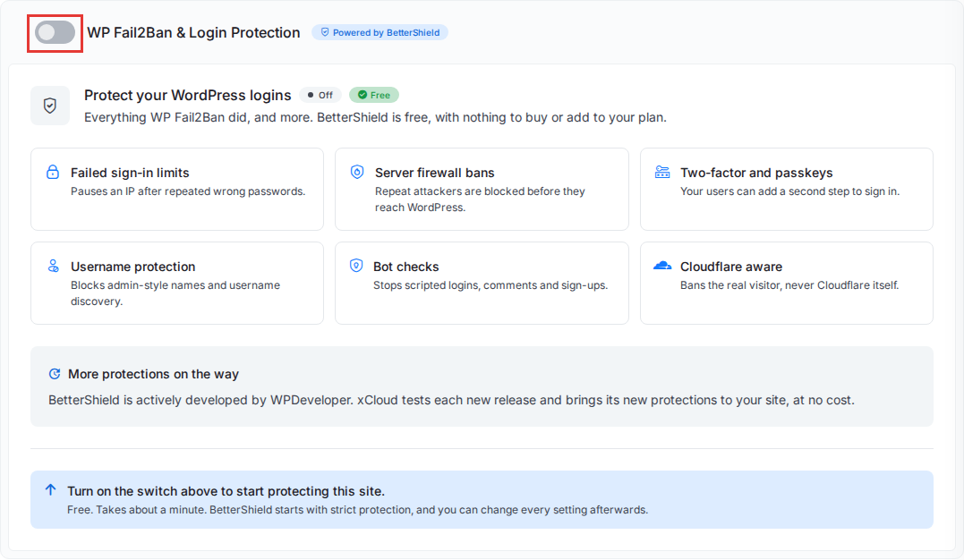
Task: Click the 'More protections on the way' heading
Action: [153, 374]
